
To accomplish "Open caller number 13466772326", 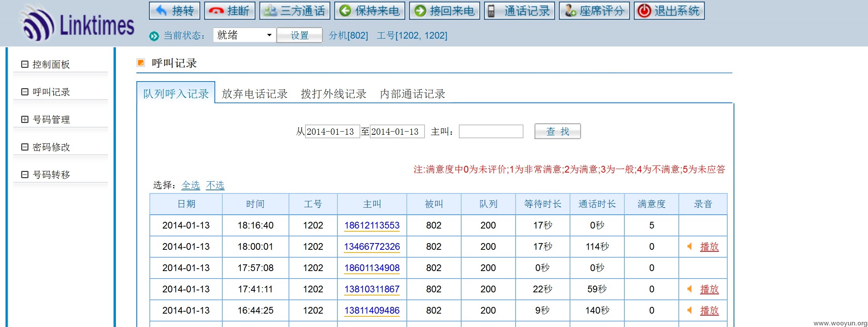I will click(372, 247).
